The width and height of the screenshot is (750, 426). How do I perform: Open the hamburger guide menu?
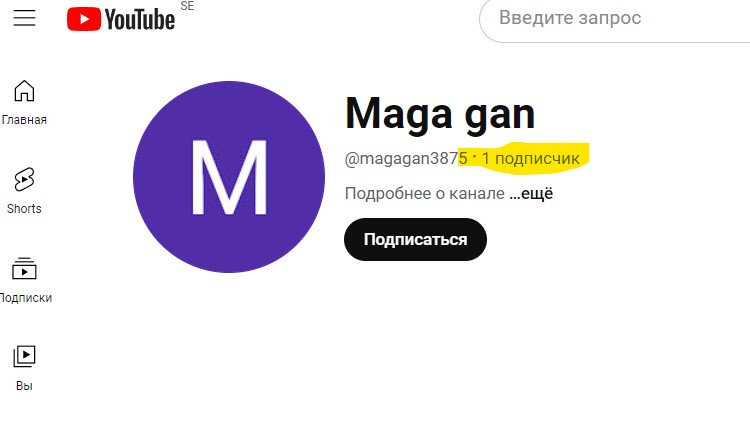point(24,18)
